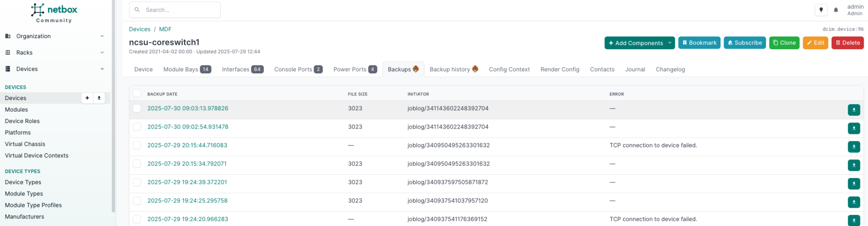
Task: Download the backup dated 2025-07-30 09:03:13
Action: pyautogui.click(x=854, y=110)
